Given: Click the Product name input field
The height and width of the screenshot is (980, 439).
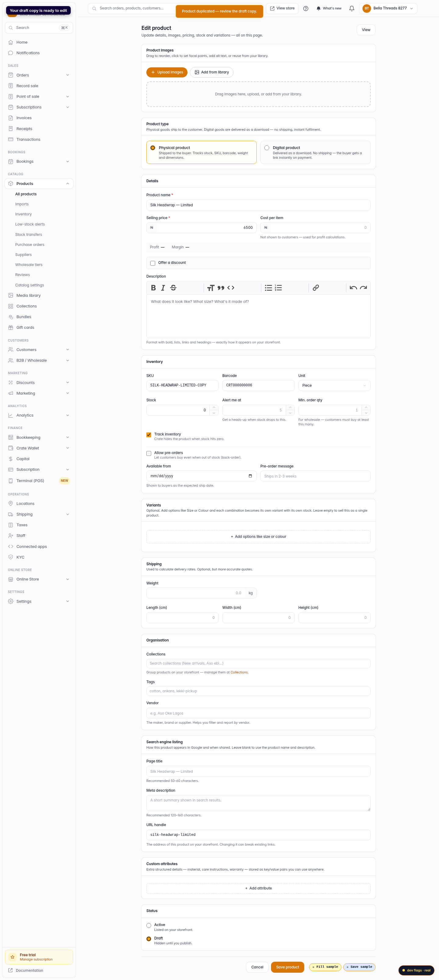Looking at the screenshot, I should [x=259, y=205].
